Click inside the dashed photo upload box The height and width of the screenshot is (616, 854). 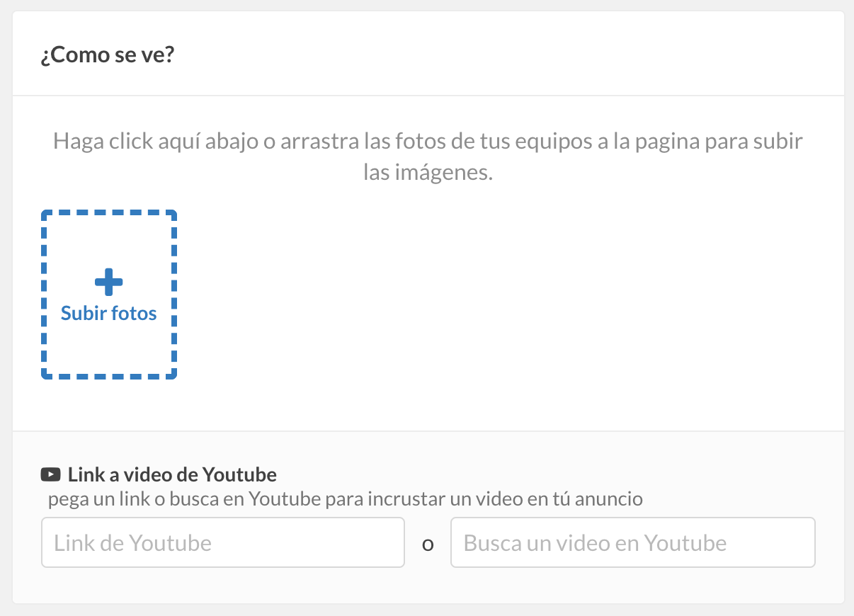click(108, 340)
